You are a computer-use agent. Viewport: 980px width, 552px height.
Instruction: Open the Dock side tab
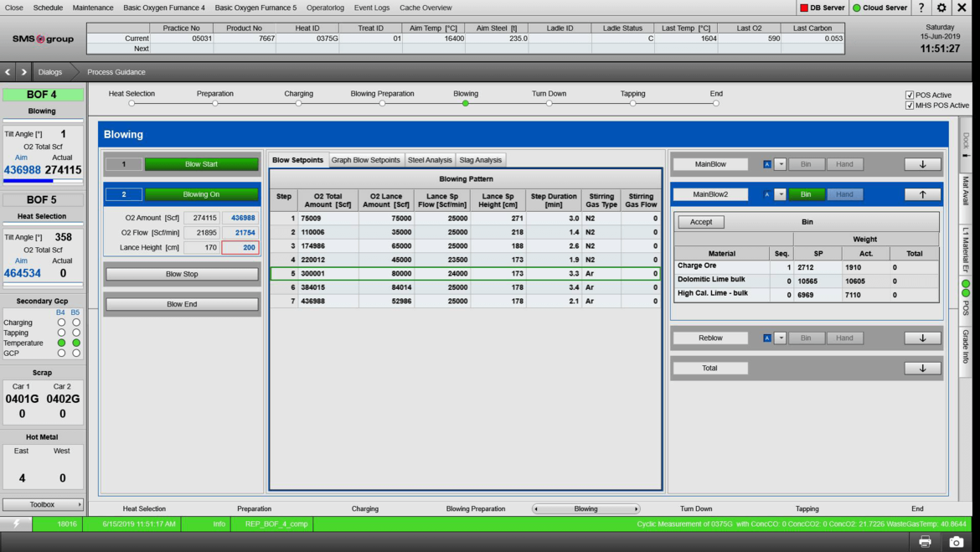(x=966, y=144)
